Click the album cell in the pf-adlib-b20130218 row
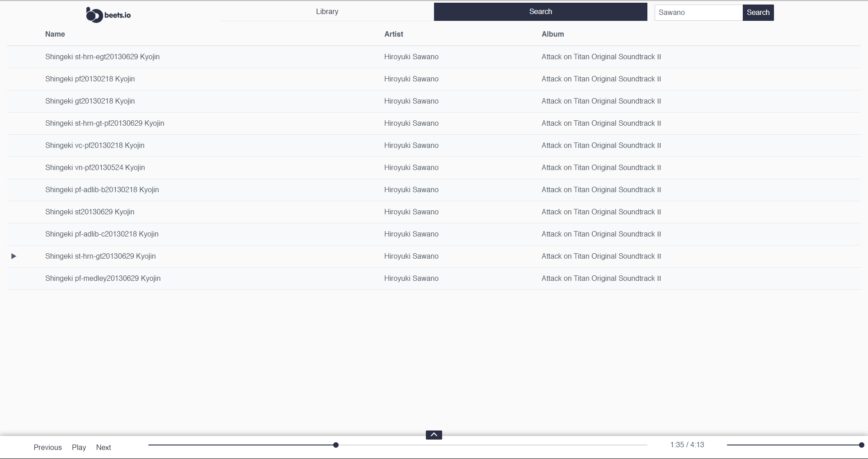The image size is (868, 459). click(x=601, y=190)
